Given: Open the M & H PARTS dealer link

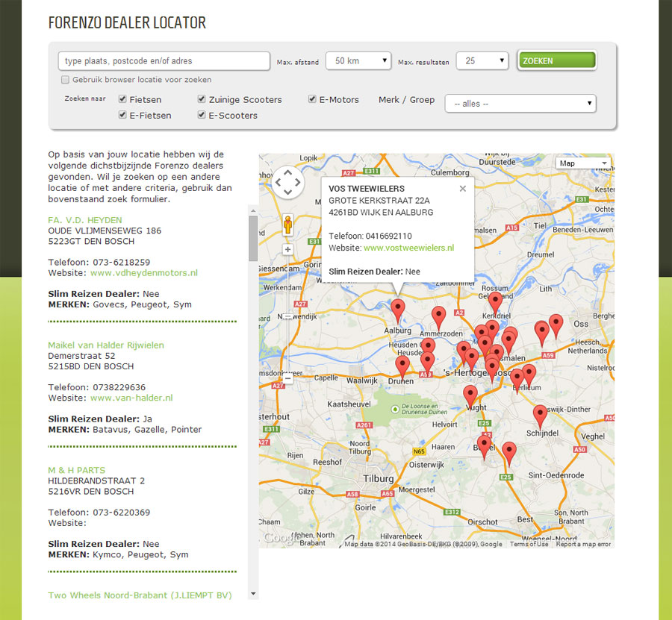Looking at the screenshot, I should coord(77,470).
